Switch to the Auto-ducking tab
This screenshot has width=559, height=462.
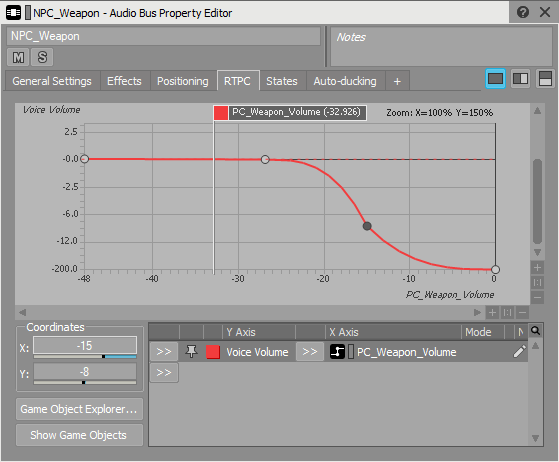click(x=345, y=81)
